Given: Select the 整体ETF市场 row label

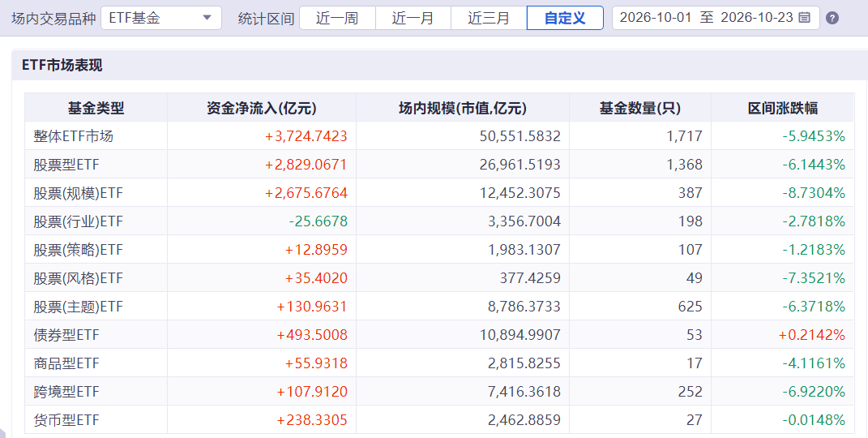Looking at the screenshot, I should coord(73,136).
